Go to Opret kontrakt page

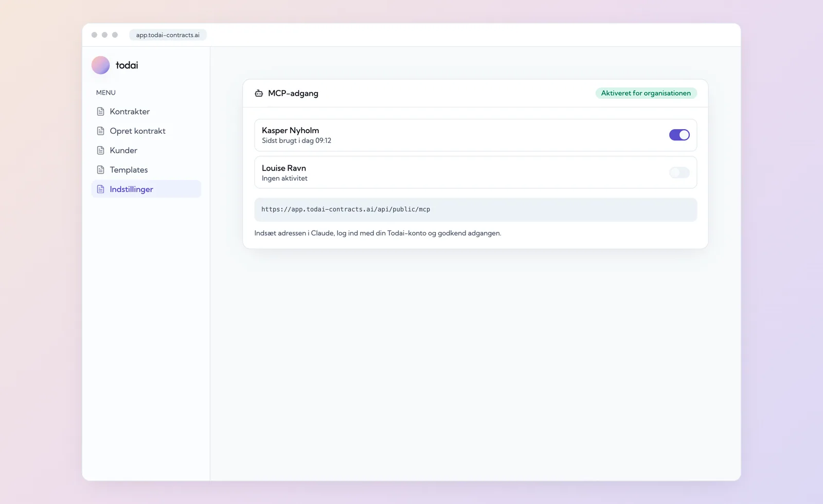pyautogui.click(x=146, y=131)
